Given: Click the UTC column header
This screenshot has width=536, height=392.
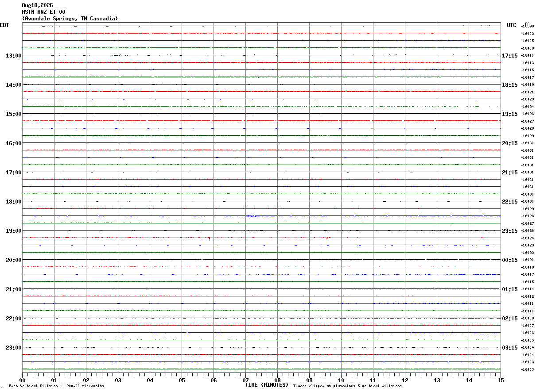Looking at the screenshot, I should tap(512, 25).
